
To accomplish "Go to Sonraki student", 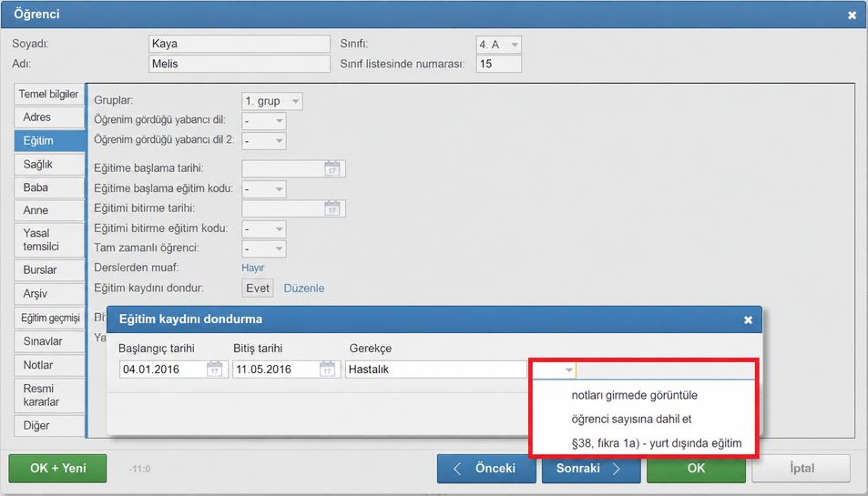I will [x=591, y=469].
